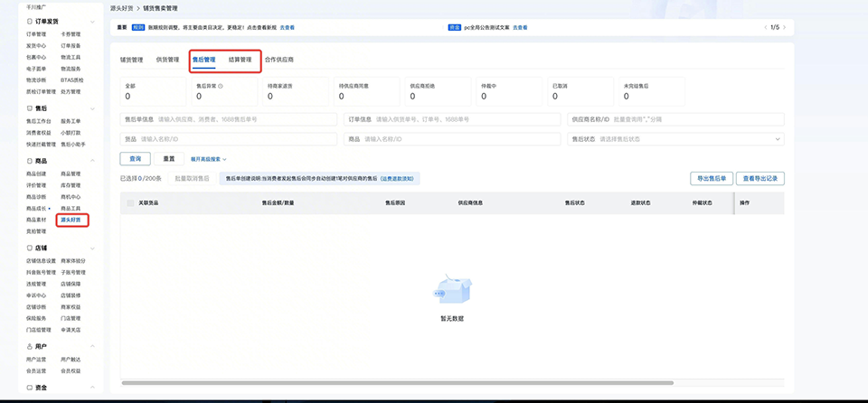
Task: Click the 查询 button
Action: coord(135,159)
